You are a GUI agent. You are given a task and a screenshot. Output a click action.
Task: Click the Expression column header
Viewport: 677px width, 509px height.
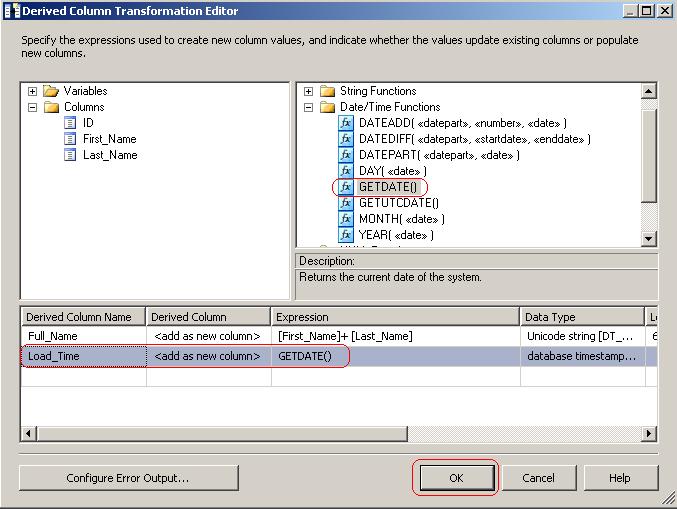395,317
